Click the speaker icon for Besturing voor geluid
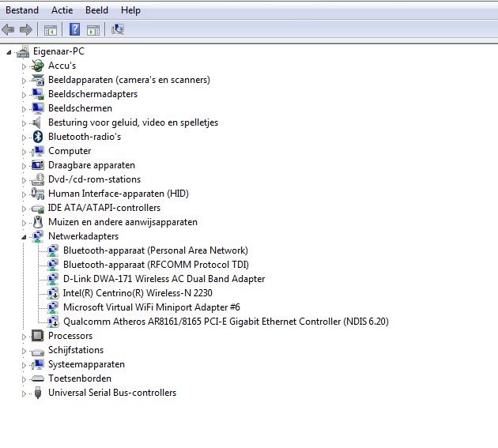This screenshot has width=498, height=448. pyautogui.click(x=37, y=122)
